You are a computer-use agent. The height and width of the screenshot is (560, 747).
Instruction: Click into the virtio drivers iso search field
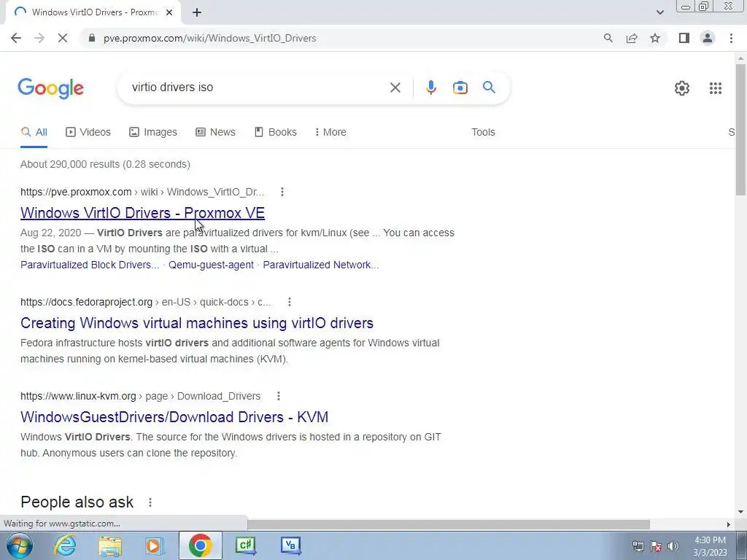tap(258, 87)
